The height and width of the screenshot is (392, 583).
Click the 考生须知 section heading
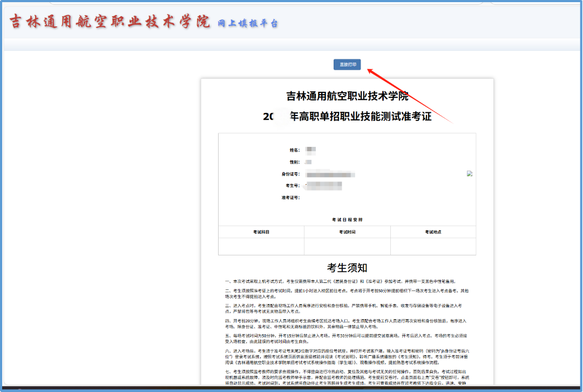(347, 268)
